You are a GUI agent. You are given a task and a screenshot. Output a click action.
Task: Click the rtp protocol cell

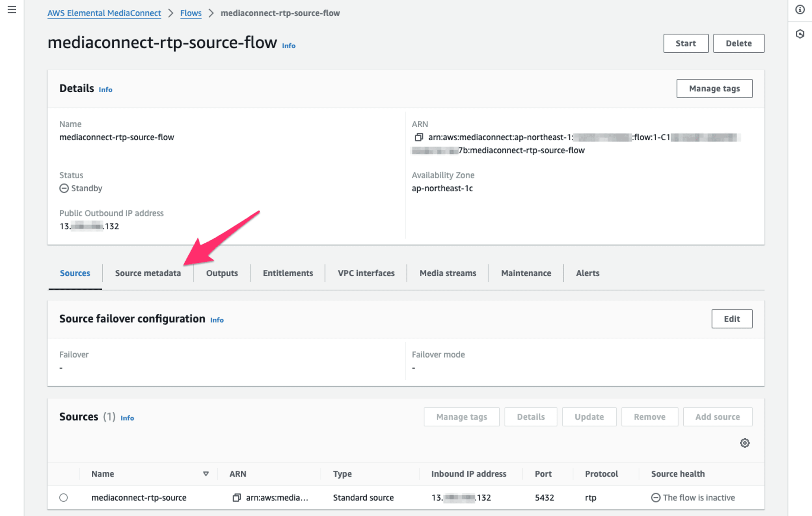pyautogui.click(x=590, y=497)
